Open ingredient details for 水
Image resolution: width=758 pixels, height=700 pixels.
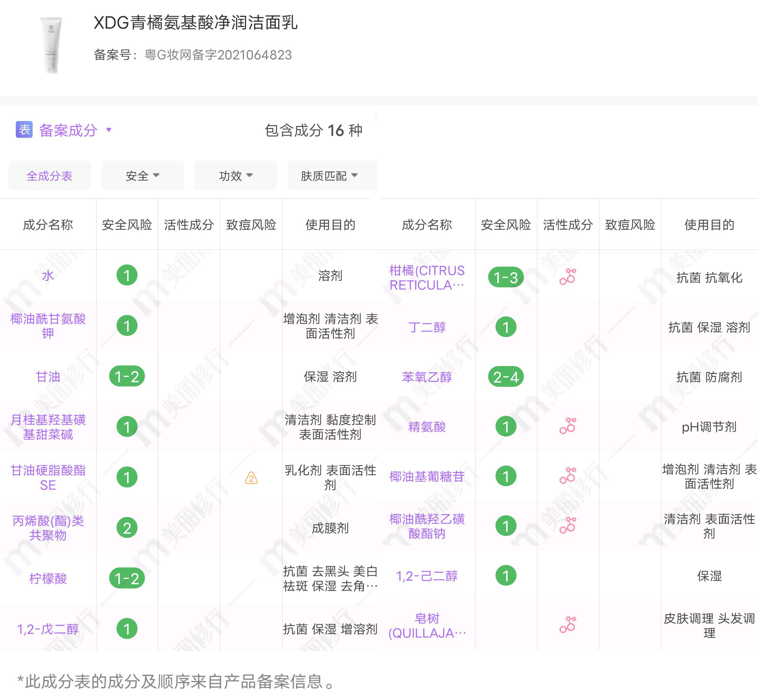coord(48,275)
